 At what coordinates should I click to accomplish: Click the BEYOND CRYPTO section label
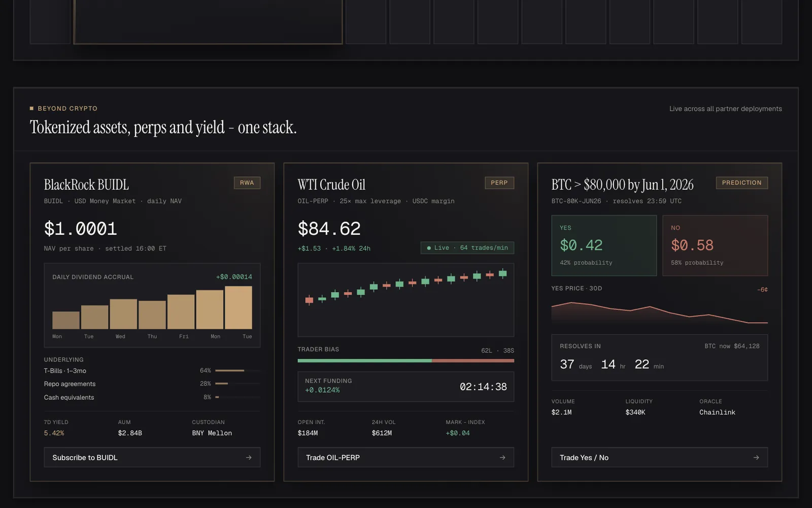point(67,109)
